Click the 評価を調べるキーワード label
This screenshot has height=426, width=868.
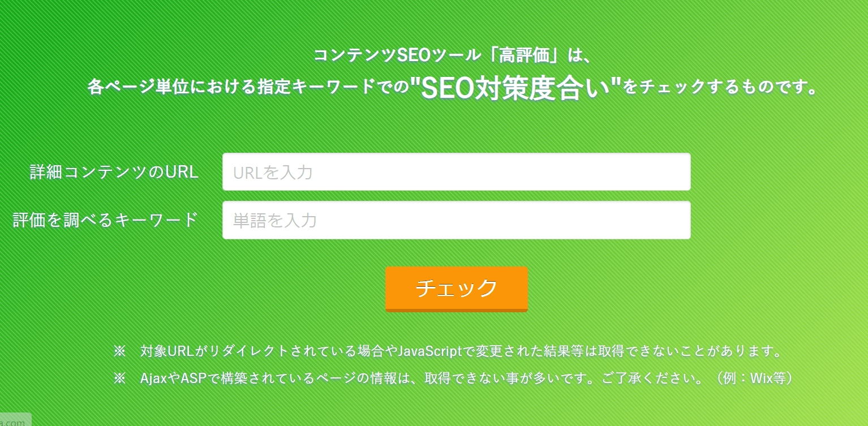click(105, 220)
